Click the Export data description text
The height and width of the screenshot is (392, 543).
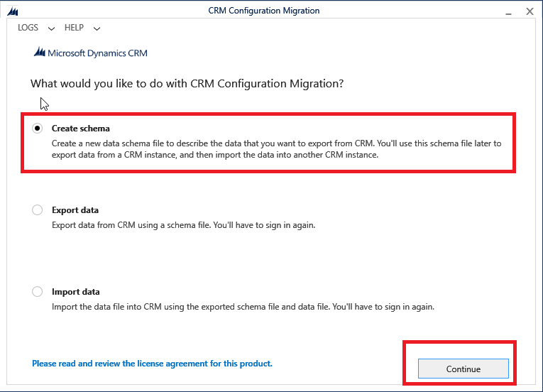click(x=183, y=225)
